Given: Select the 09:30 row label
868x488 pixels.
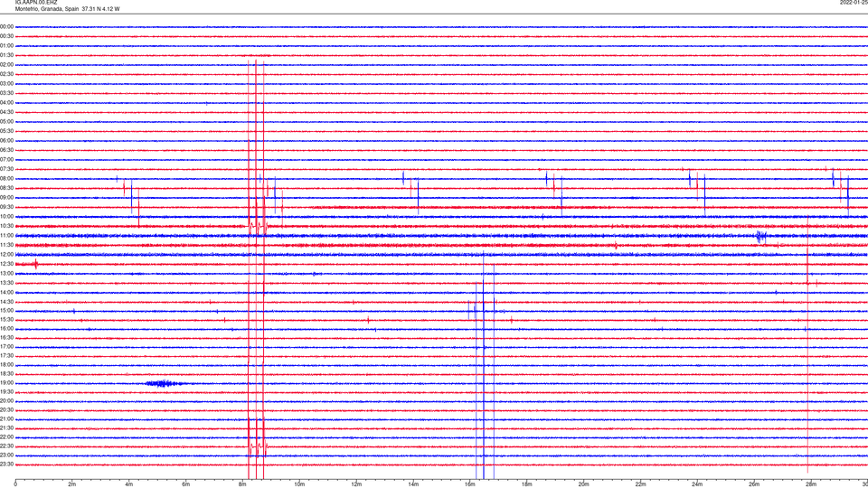Looking at the screenshot, I should 6,207.
